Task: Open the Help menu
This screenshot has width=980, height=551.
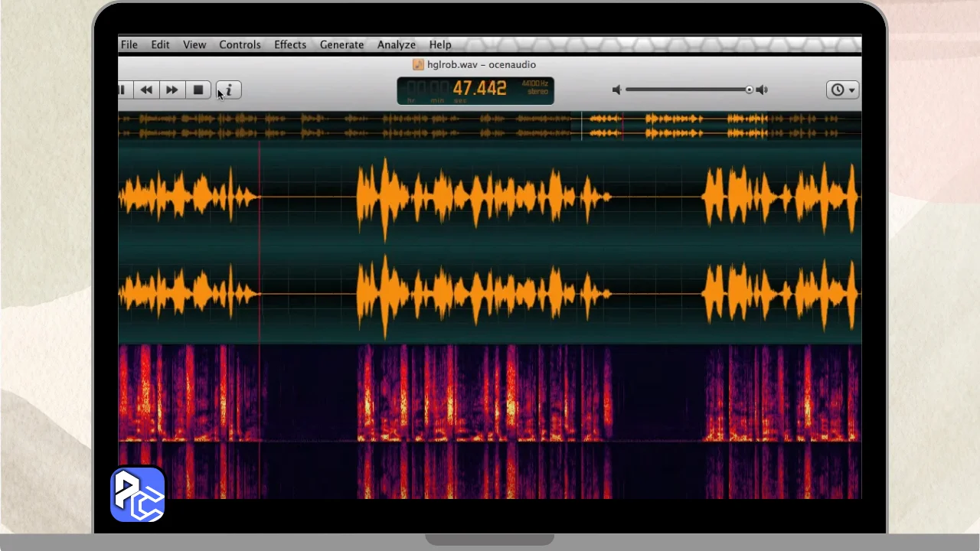Action: pos(440,44)
